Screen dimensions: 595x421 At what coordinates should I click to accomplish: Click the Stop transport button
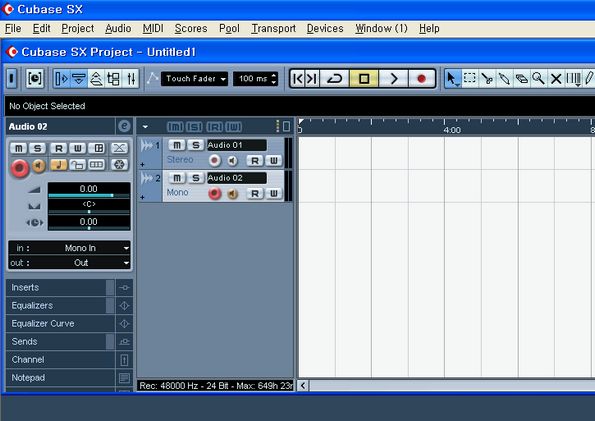coord(364,79)
